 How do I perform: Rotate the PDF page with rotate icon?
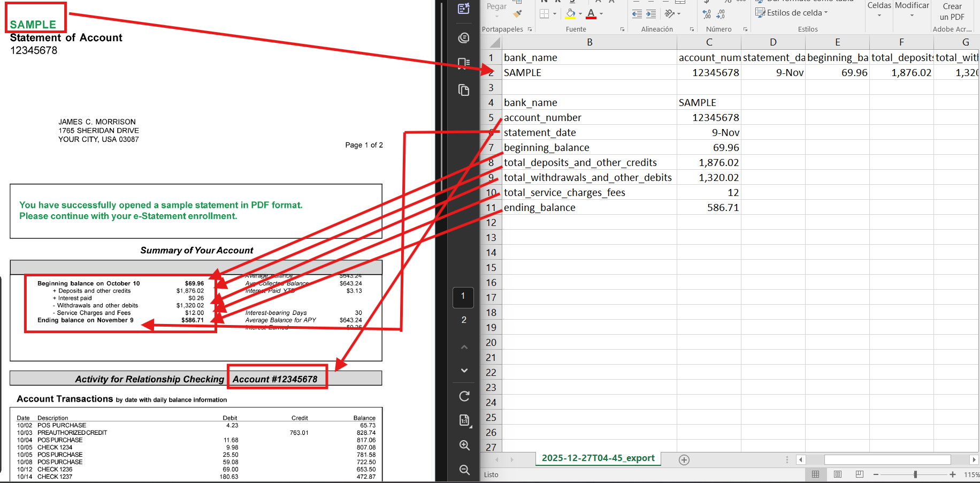tap(464, 396)
